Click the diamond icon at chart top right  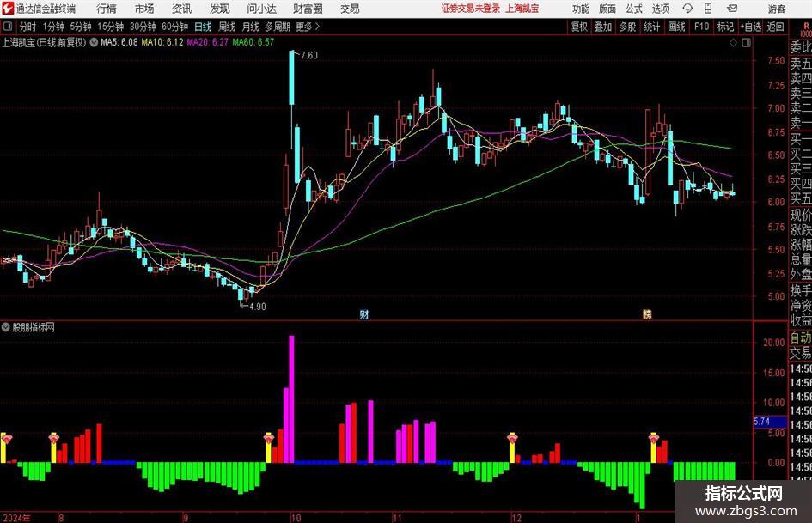click(733, 43)
